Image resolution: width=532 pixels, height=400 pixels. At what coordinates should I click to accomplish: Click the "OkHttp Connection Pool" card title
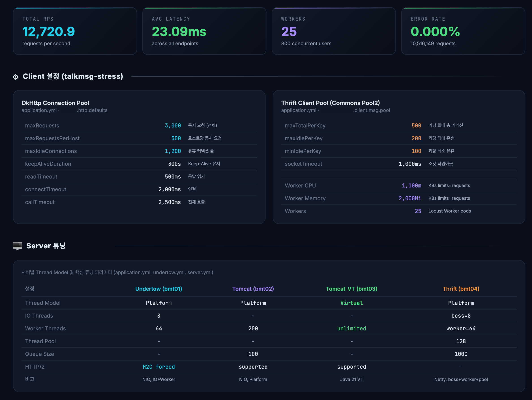click(x=55, y=103)
